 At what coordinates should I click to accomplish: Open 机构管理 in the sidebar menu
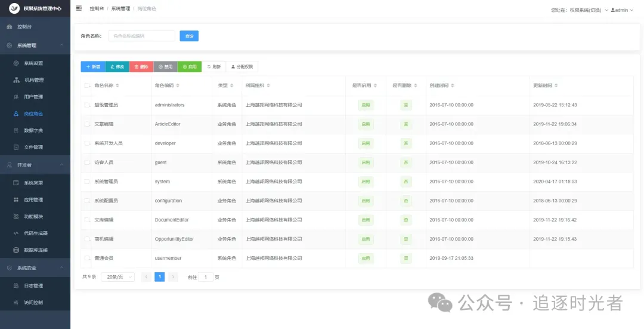click(35, 80)
